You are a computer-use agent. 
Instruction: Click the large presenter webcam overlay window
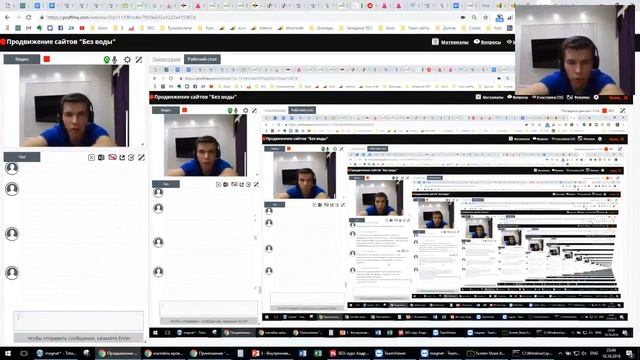[575, 50]
